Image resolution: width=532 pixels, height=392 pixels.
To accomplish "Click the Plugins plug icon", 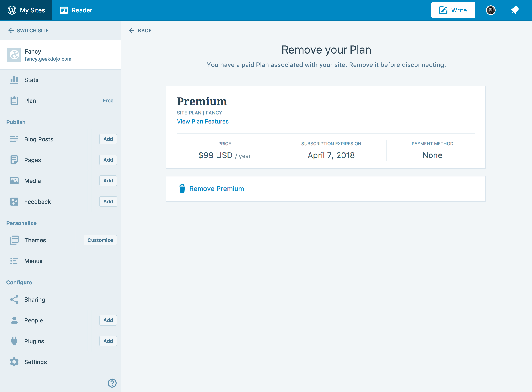I will click(x=14, y=341).
